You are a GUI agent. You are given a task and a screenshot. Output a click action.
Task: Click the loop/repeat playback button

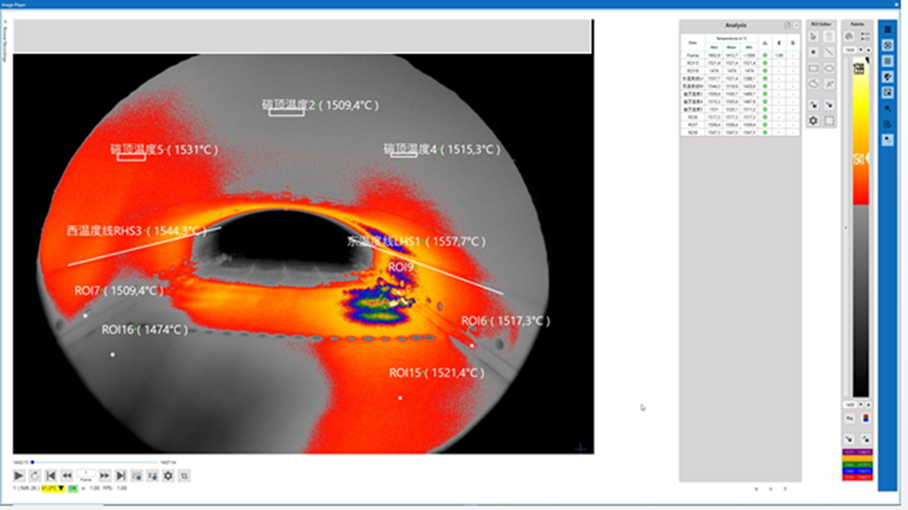coord(35,476)
